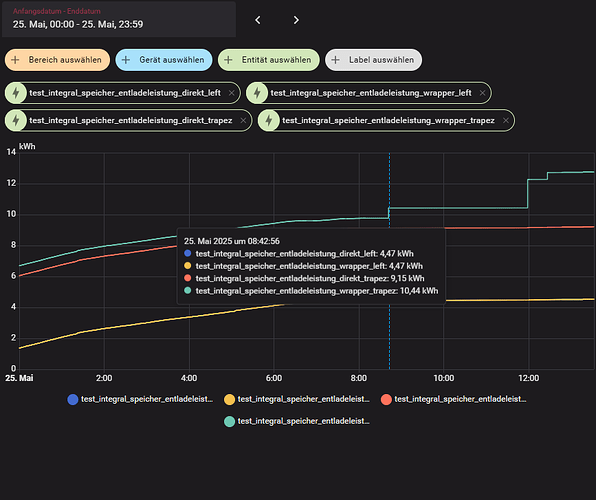
Task: Remove the direkt_left entity chip
Action: (231, 93)
